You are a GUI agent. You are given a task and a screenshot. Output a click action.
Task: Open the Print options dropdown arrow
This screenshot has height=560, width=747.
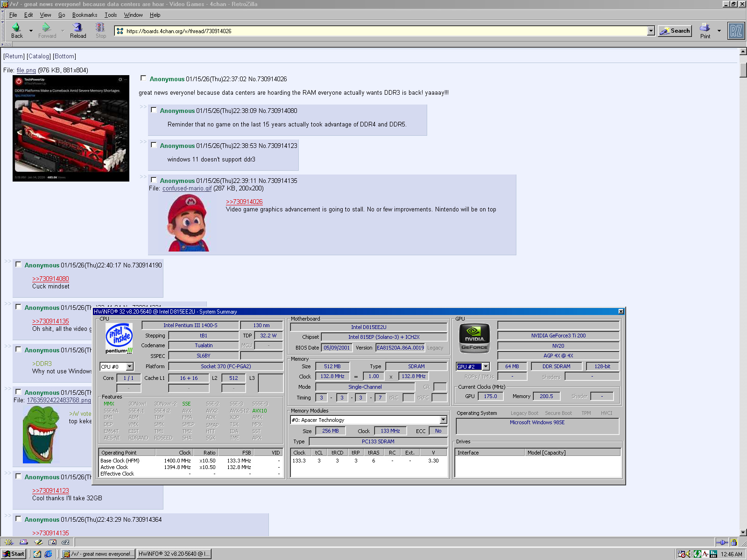tap(719, 31)
